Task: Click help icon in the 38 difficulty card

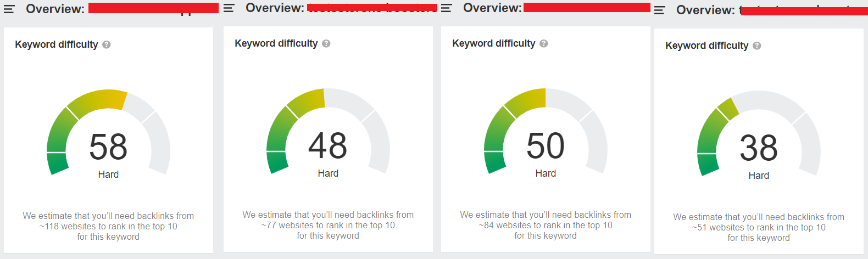Action: (x=757, y=46)
